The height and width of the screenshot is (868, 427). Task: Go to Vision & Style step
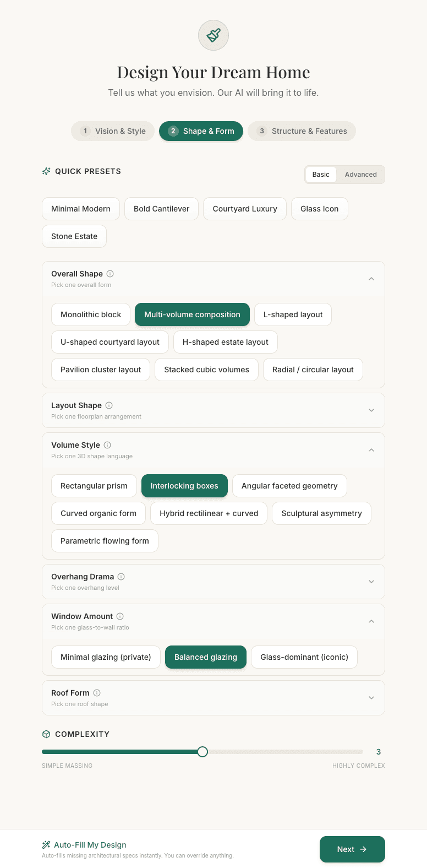[x=113, y=131]
